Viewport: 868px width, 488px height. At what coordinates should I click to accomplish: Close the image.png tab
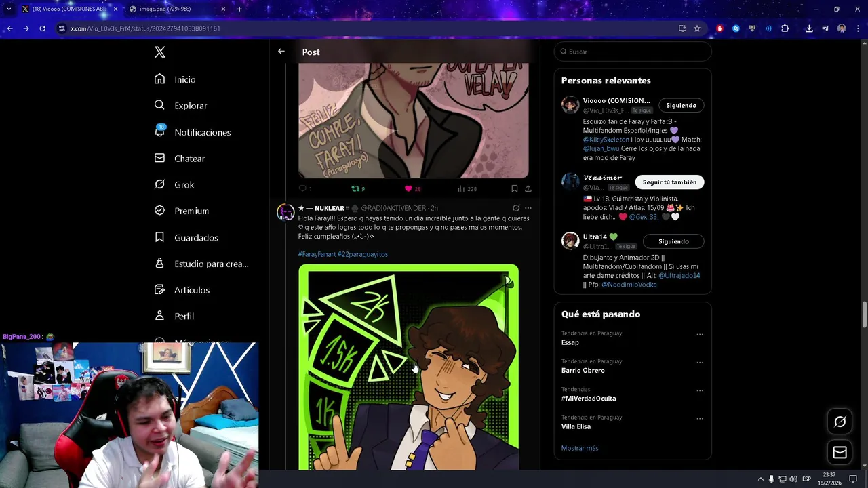[x=223, y=9]
